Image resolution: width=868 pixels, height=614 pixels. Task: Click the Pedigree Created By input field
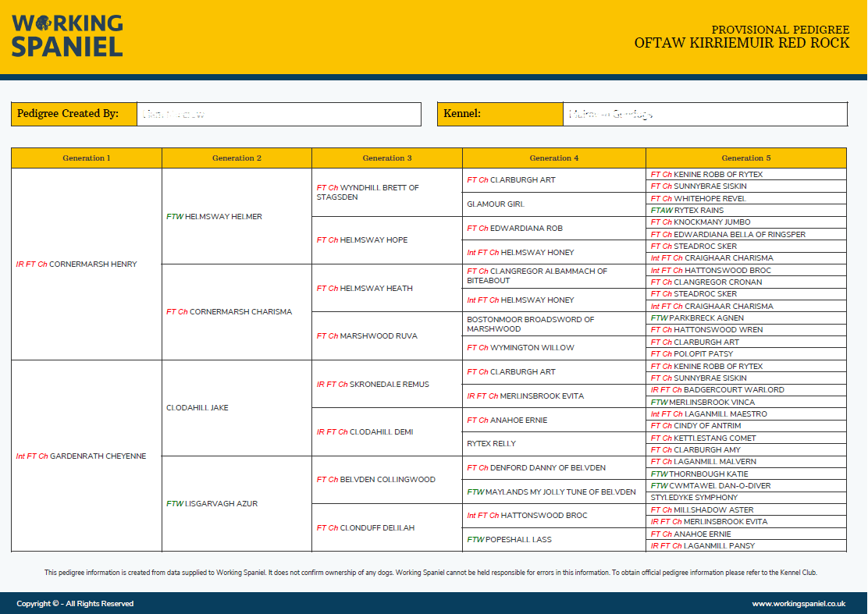tap(279, 114)
